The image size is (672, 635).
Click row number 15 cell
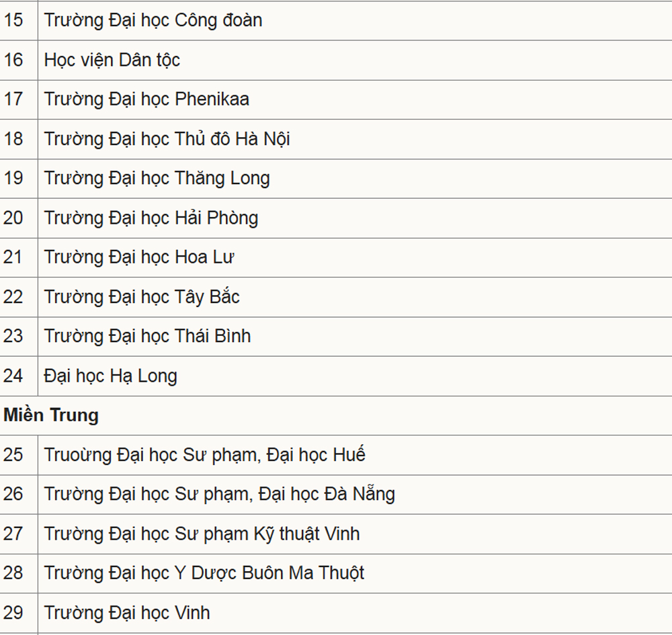pos(13,20)
